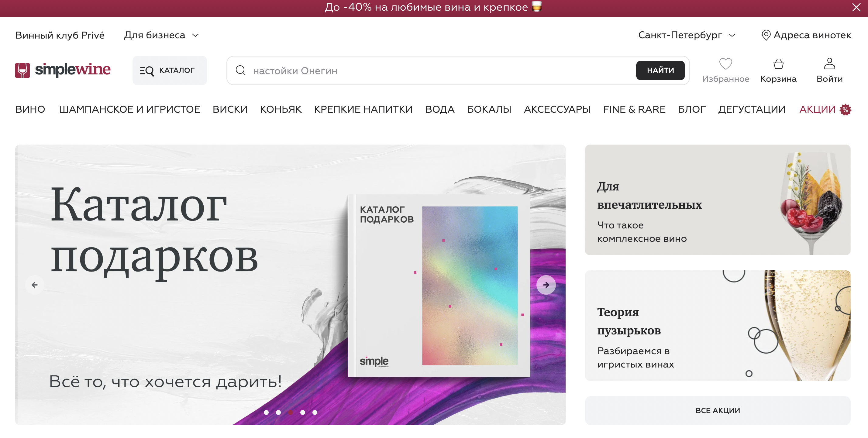This screenshot has height=438, width=868.
Task: Select first carousel dot
Action: click(x=266, y=412)
